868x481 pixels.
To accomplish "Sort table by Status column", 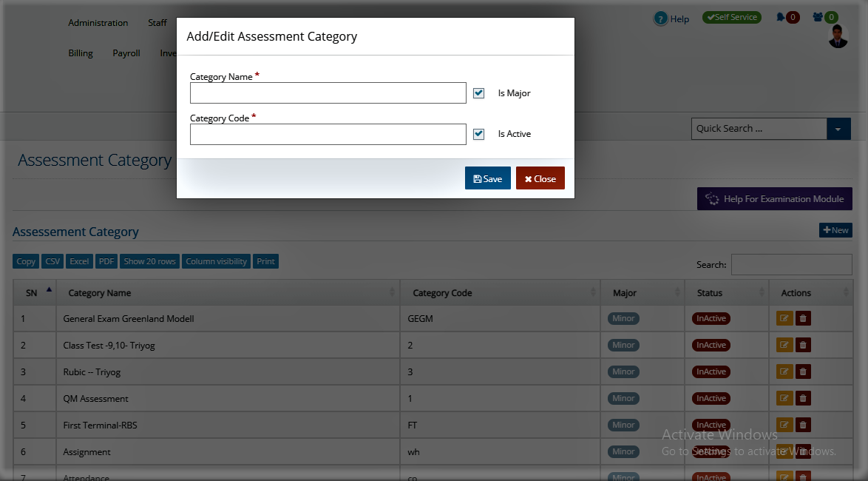I will 727,292.
